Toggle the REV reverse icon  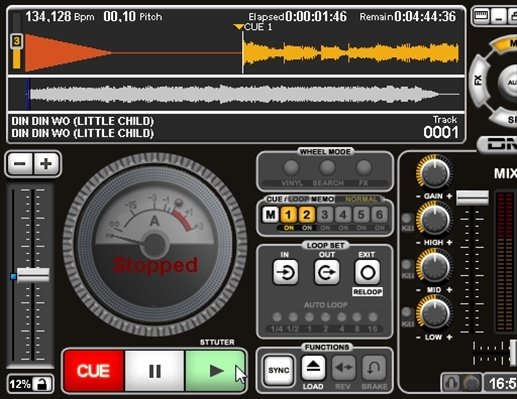pyautogui.click(x=343, y=367)
